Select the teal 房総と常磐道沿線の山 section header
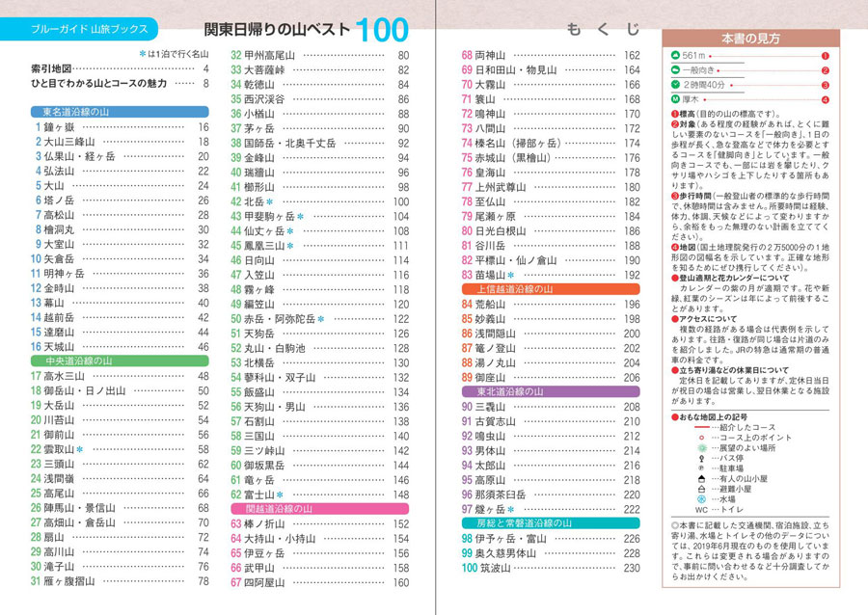 tap(551, 523)
